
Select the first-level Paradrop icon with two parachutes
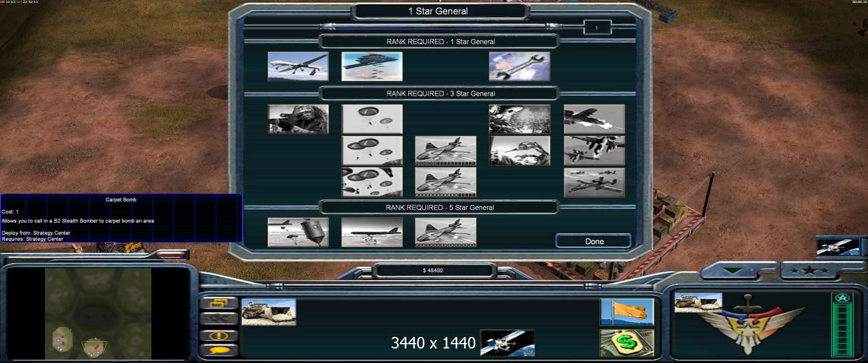(x=372, y=119)
